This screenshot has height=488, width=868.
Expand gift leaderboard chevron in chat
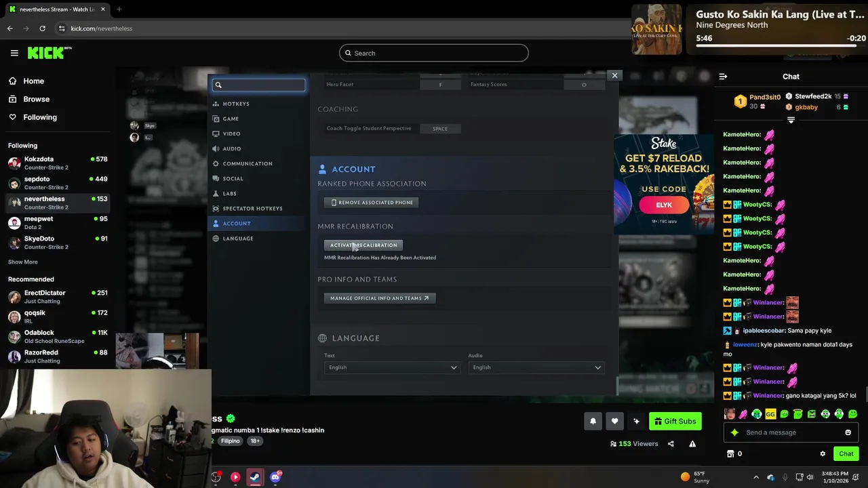[791, 120]
